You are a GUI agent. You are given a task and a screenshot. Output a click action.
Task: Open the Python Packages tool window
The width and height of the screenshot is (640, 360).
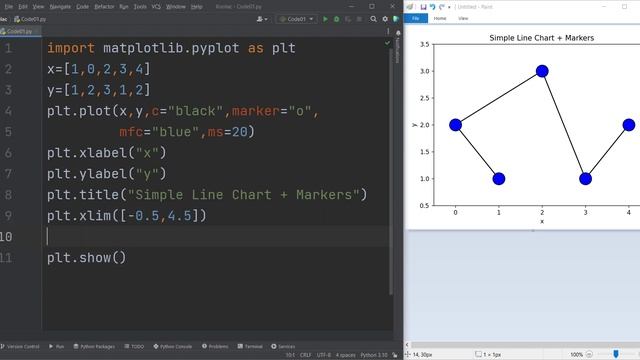(x=94, y=346)
